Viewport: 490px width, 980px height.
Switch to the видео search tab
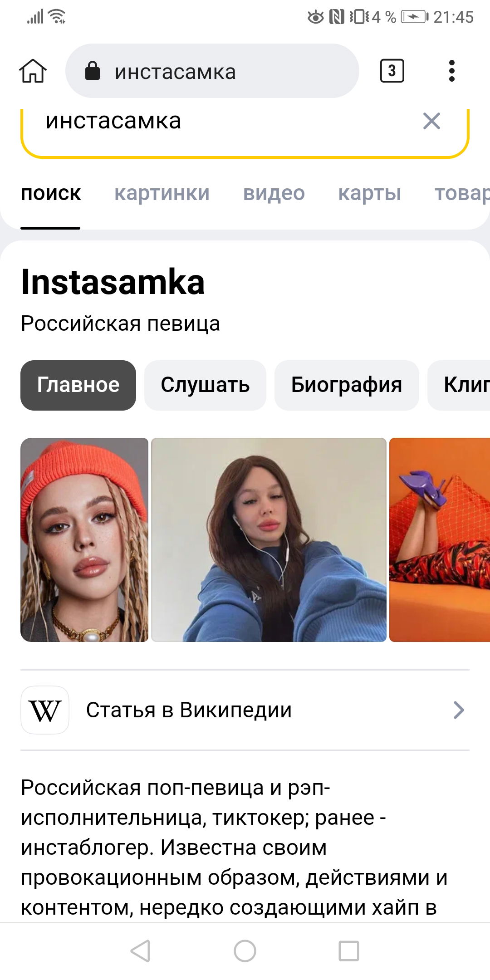click(274, 193)
